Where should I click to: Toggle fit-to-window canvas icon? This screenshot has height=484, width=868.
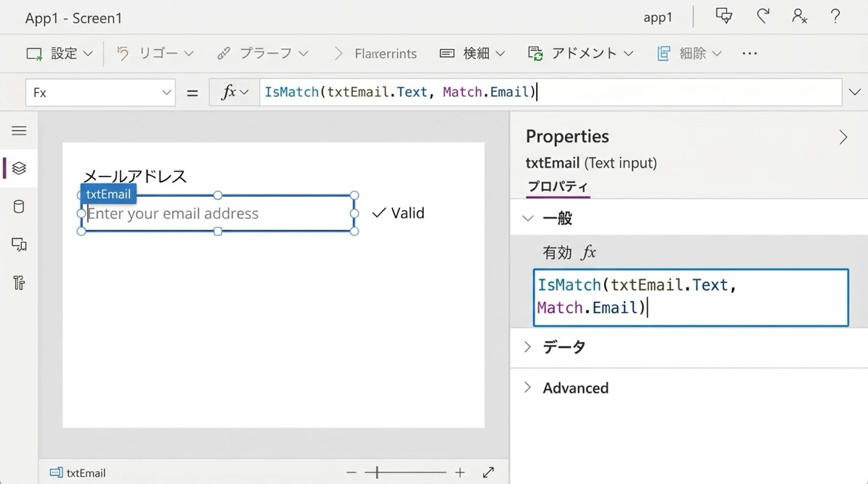(488, 472)
